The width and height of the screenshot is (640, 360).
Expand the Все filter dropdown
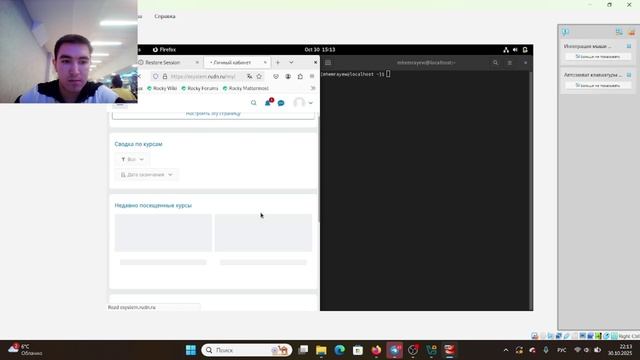(x=132, y=159)
